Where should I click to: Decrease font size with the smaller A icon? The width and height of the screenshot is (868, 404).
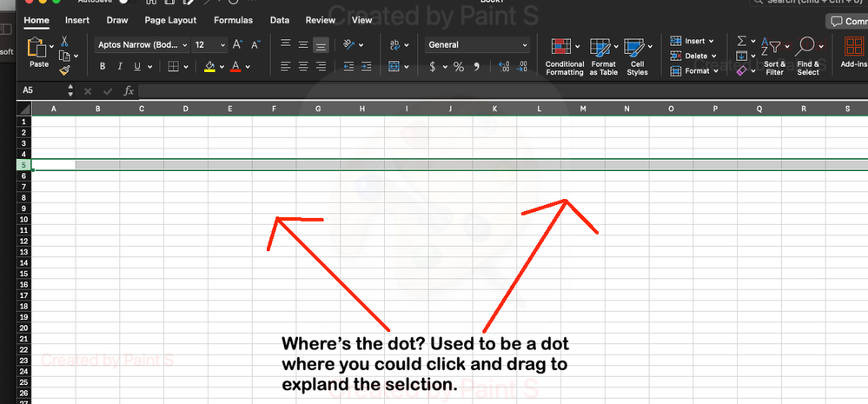pos(255,45)
